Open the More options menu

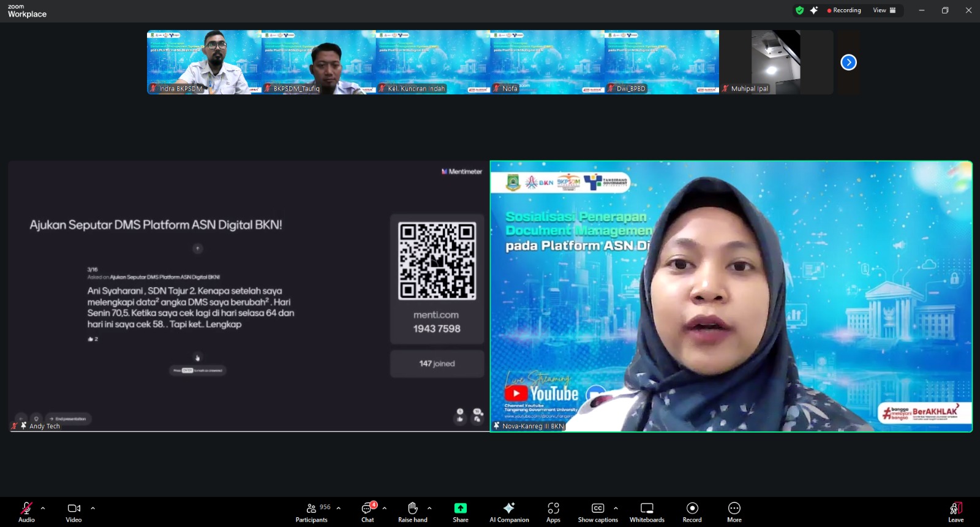(734, 512)
